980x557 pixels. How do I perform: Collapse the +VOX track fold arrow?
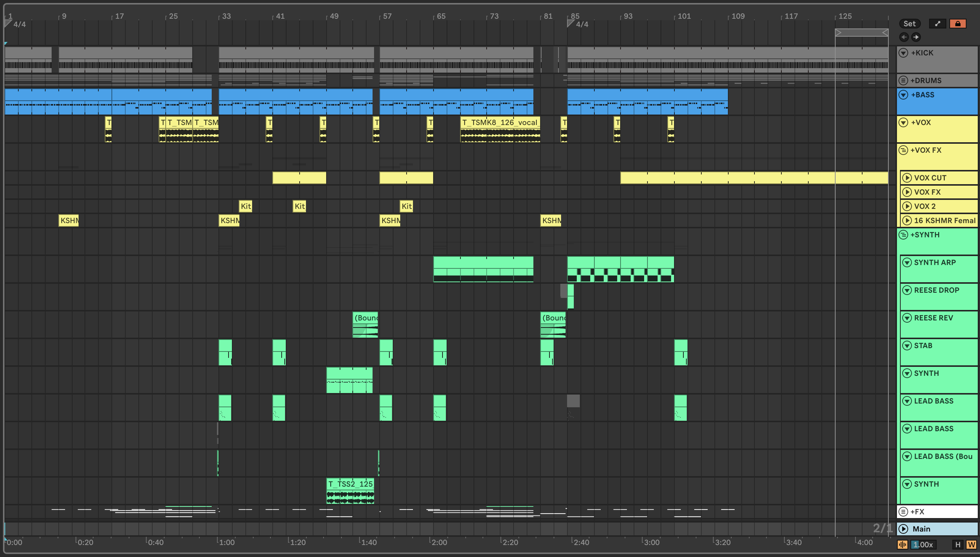pos(903,122)
